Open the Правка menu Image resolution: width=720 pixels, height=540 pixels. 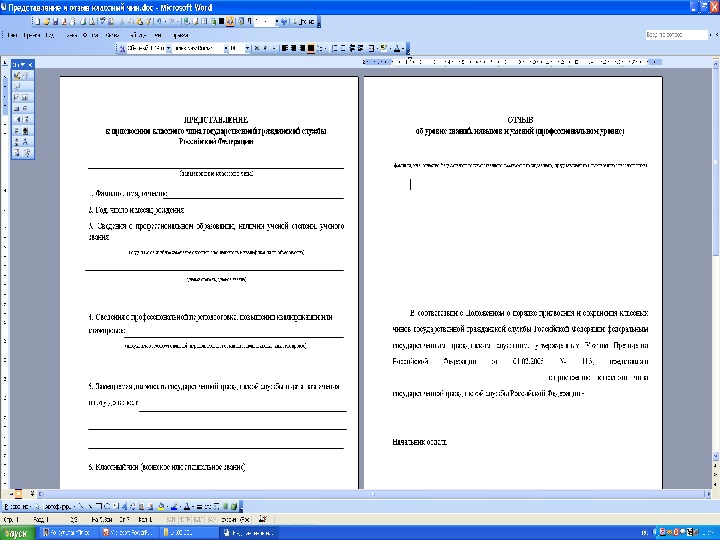point(31,35)
